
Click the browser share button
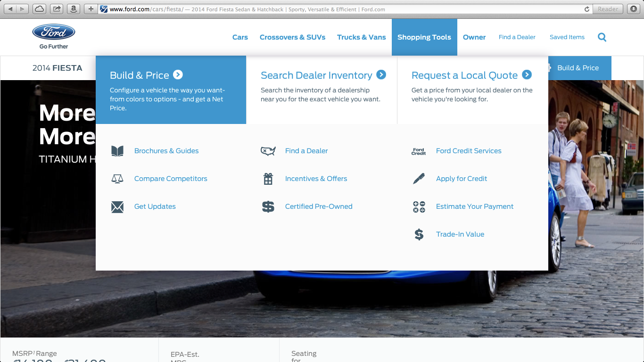pos(57,9)
